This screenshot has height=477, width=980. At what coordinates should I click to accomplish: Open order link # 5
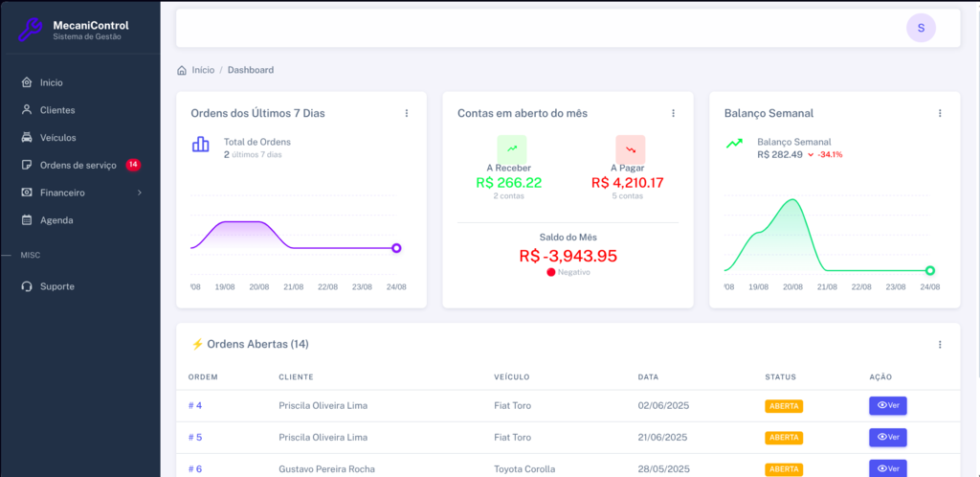pyautogui.click(x=195, y=437)
